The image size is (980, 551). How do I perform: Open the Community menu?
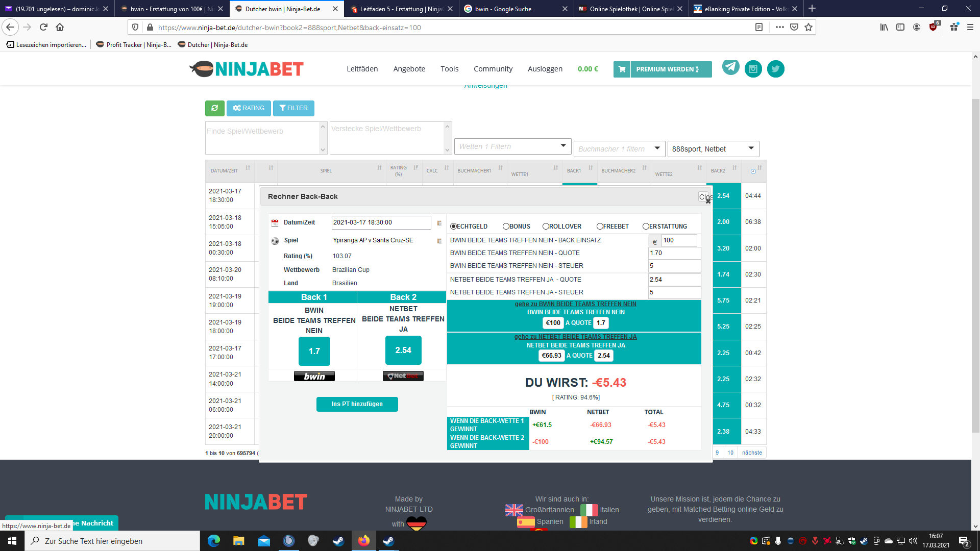pos(493,69)
